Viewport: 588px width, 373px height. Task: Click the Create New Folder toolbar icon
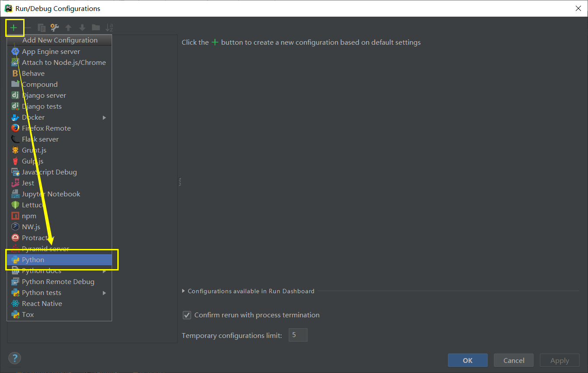[x=96, y=28]
